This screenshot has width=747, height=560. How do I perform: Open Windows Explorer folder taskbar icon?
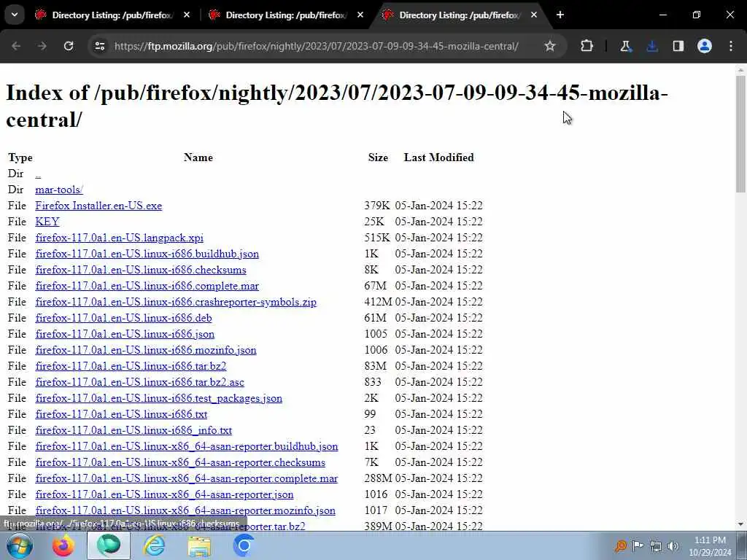pyautogui.click(x=199, y=545)
